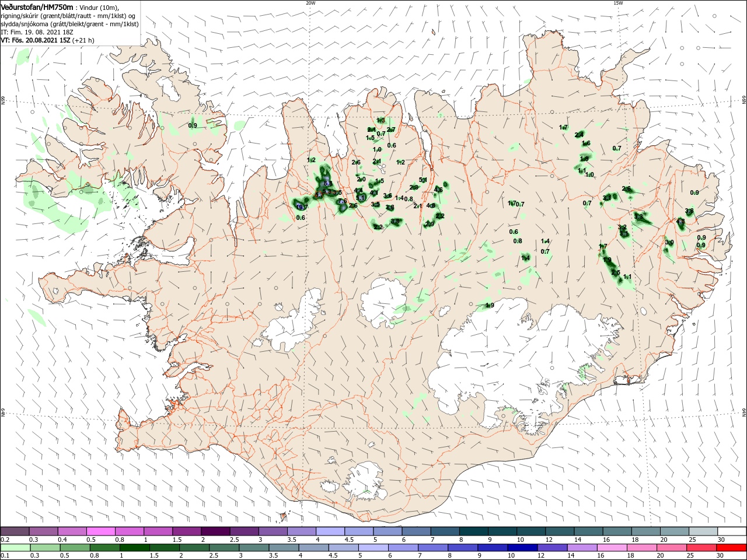Pick the bright magenta-pink snow legend swatch
This screenshot has width=747, height=560.
[x=101, y=531]
